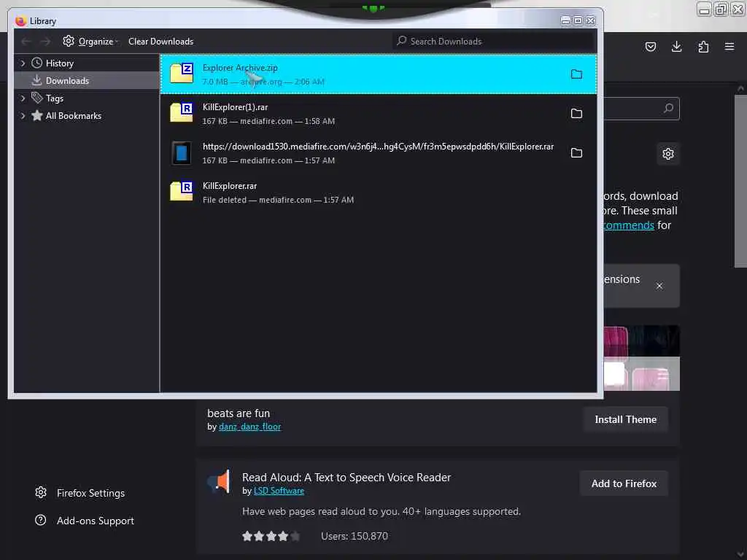Image resolution: width=747 pixels, height=560 pixels.
Task: Expand the All Bookmarks tree node
Action: pos(23,116)
